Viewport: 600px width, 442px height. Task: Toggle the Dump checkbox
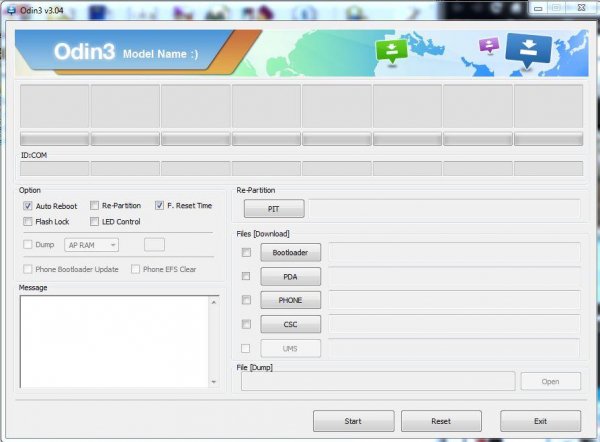(x=28, y=245)
